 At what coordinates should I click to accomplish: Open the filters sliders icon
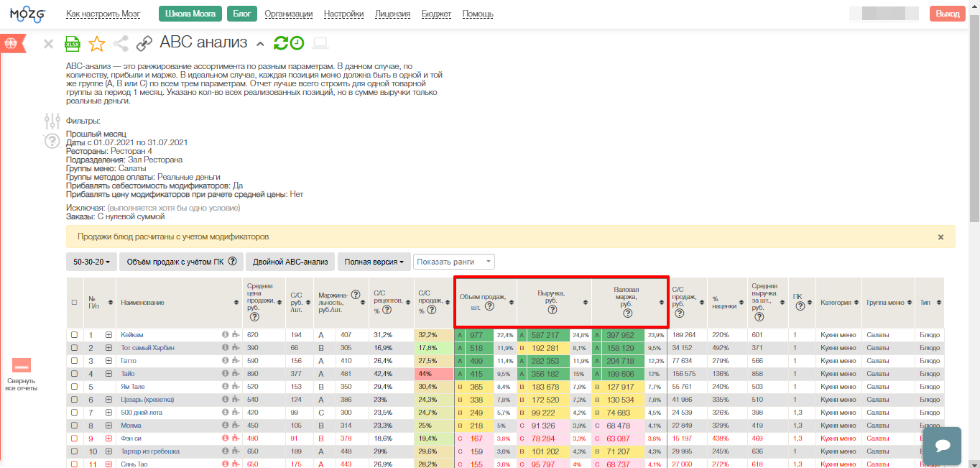52,121
